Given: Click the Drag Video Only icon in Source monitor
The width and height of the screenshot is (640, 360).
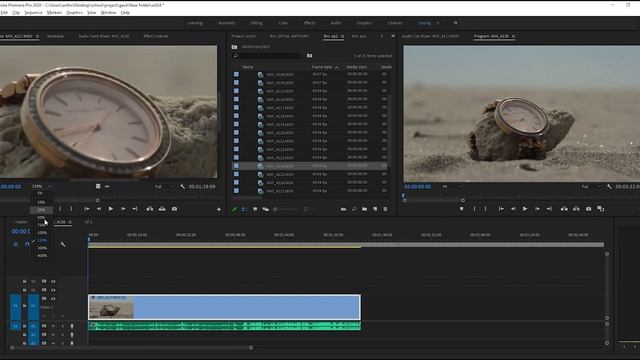Looking at the screenshot, I should click(98, 186).
